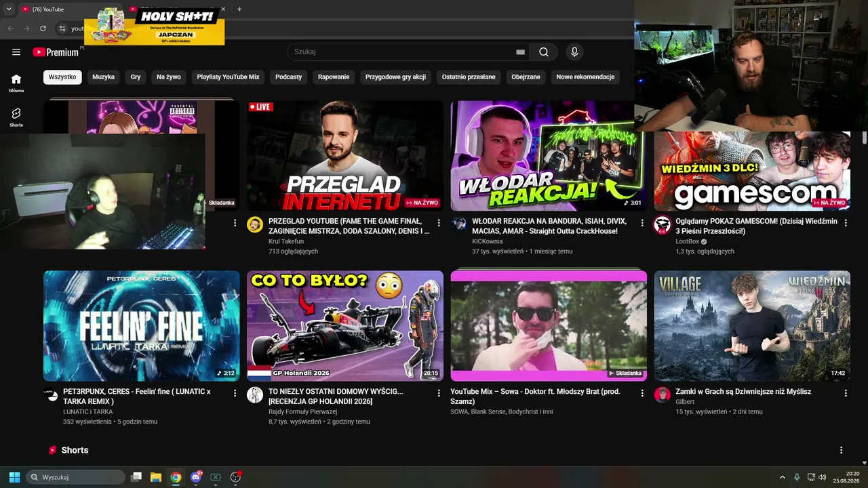Open the Windows Start menu
Image resolution: width=868 pixels, height=488 pixels.
[x=14, y=477]
